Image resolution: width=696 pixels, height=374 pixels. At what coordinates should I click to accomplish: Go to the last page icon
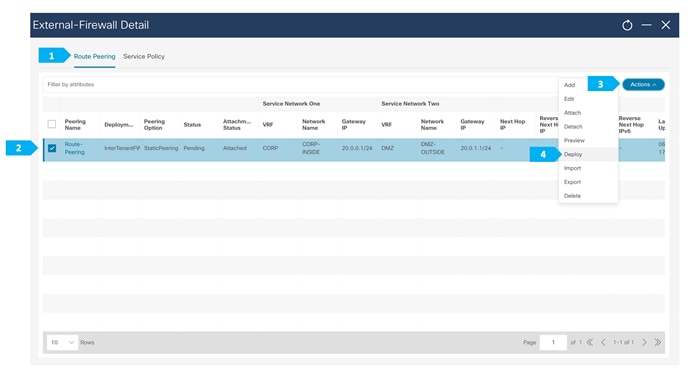(x=658, y=343)
